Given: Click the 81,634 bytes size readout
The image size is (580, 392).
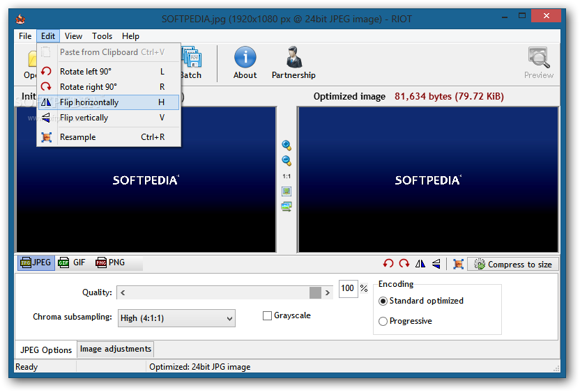Looking at the screenshot, I should pos(449,96).
